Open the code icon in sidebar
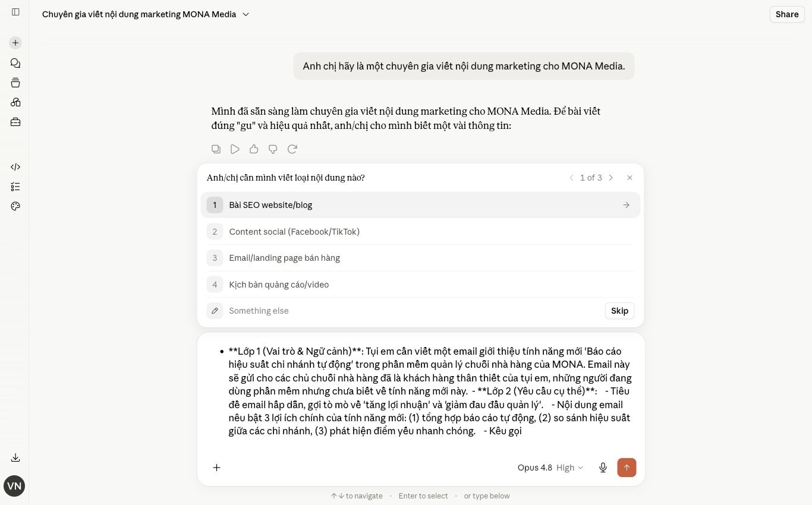This screenshot has height=505, width=812. [x=15, y=167]
